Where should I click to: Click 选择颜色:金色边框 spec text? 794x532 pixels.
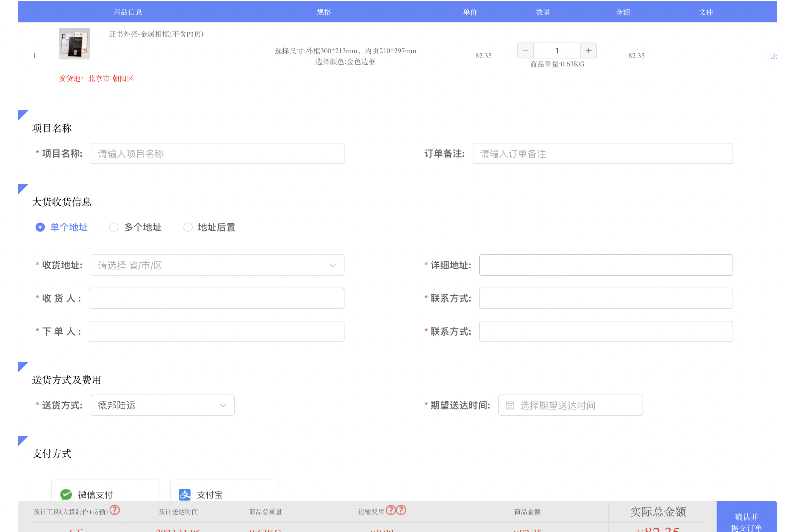(x=346, y=61)
